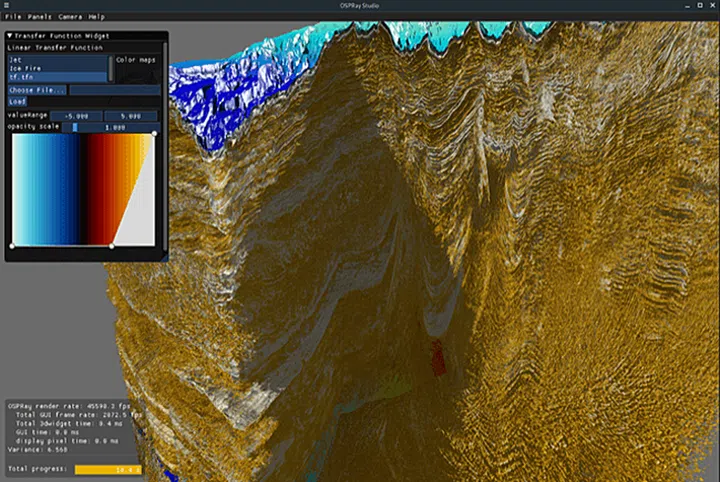Image resolution: width=720 pixels, height=482 pixels.
Task: Click the bottom-middle opacity control point
Action: [111, 245]
